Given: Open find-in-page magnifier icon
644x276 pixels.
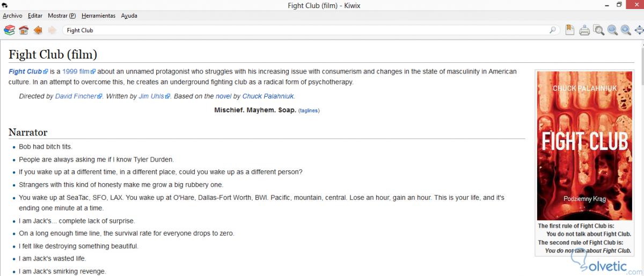Looking at the screenshot, I should 599,31.
